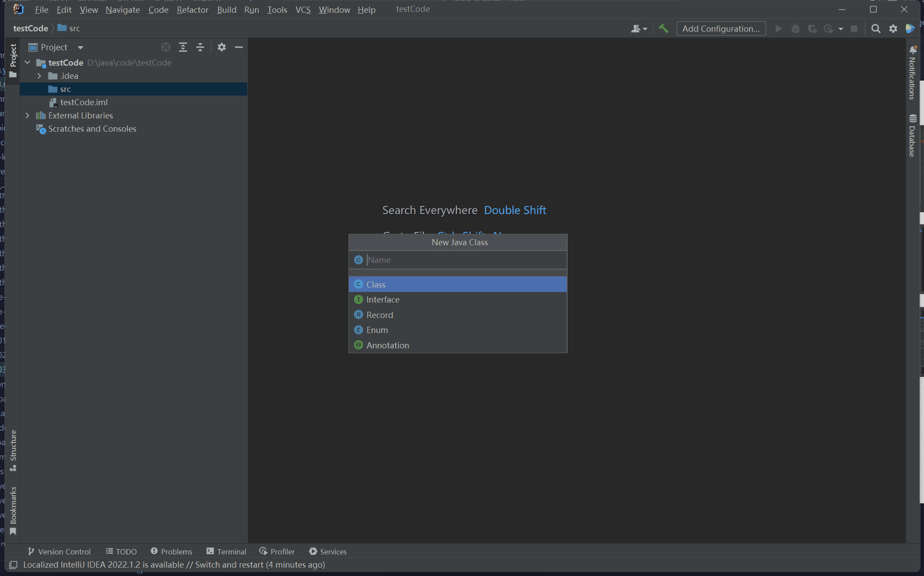Open the Profiler tool window

[277, 551]
